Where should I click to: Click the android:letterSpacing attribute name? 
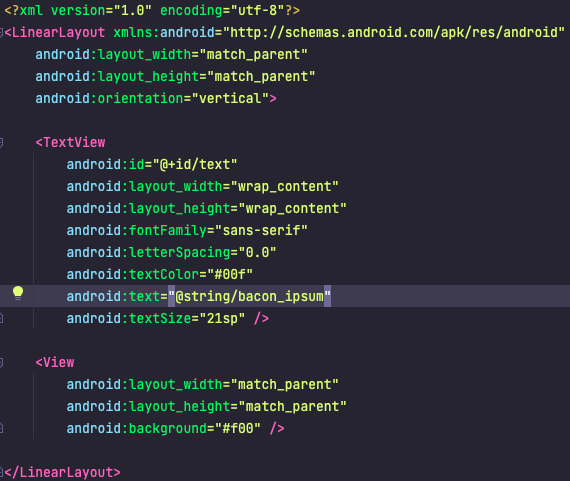148,253
